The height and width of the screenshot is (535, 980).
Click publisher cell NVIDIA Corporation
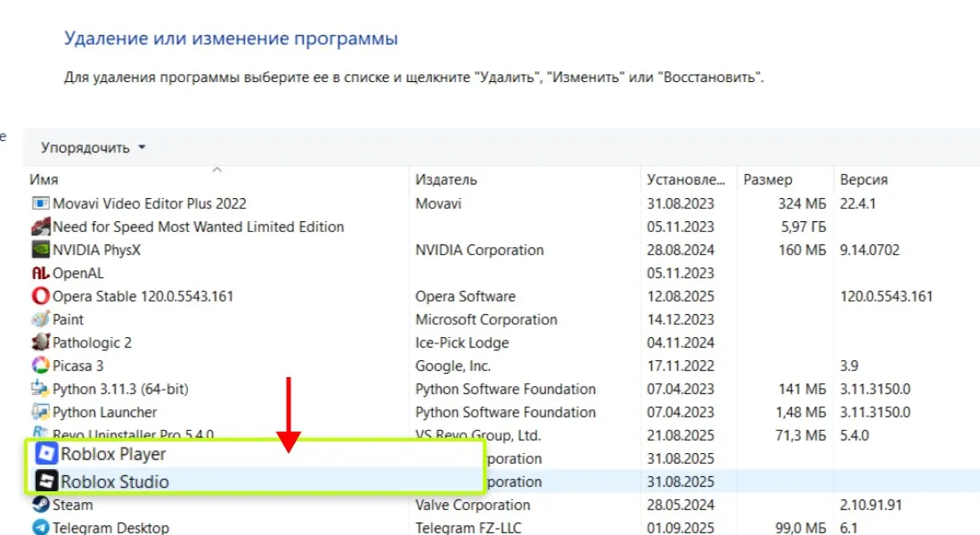(x=479, y=250)
